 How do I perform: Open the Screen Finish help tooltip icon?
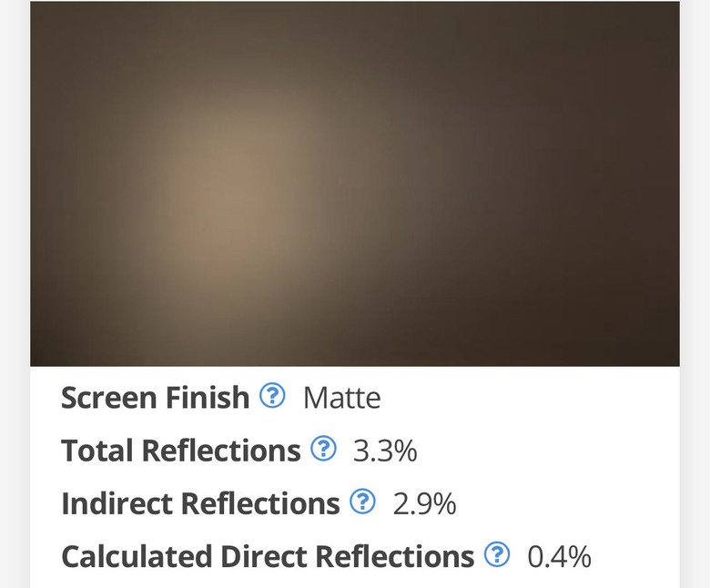coord(272,396)
